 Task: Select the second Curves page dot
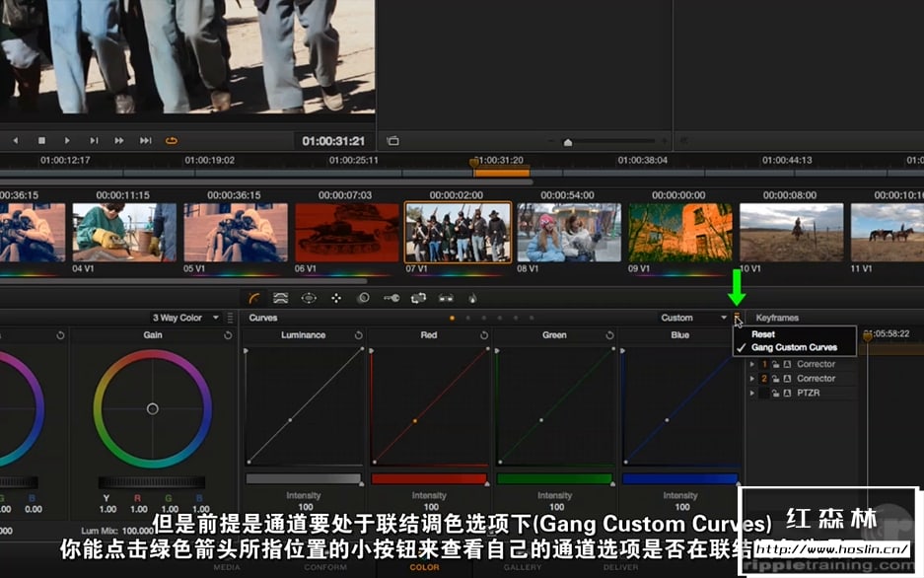[467, 319]
